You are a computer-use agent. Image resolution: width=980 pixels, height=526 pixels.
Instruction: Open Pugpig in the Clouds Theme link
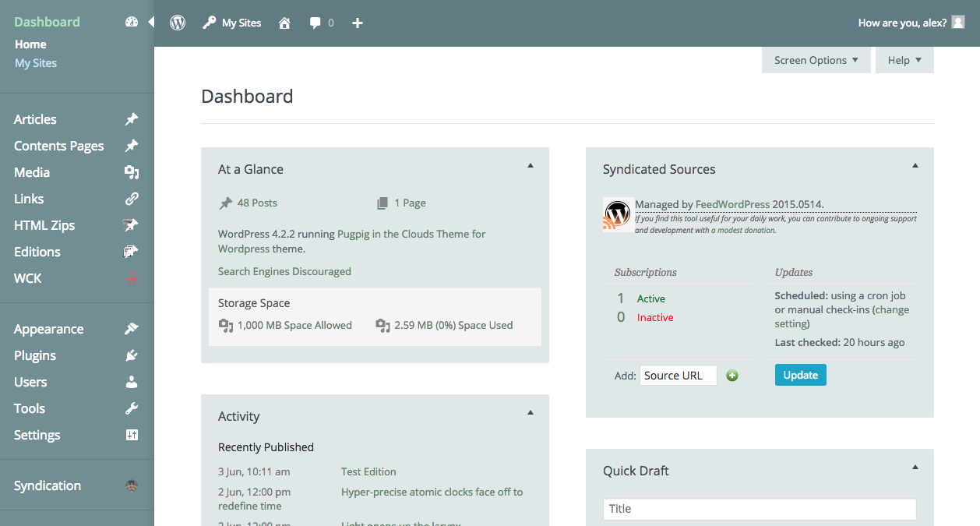coord(351,242)
